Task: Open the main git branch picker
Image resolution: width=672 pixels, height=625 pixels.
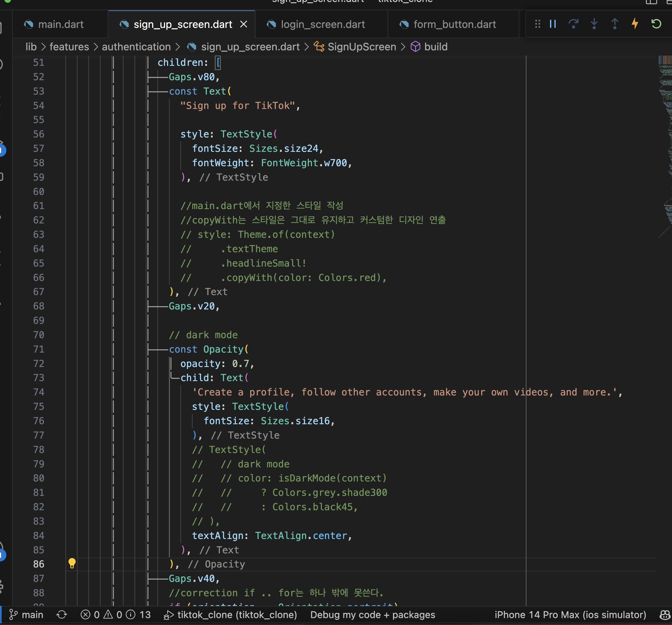Action: pos(26,615)
